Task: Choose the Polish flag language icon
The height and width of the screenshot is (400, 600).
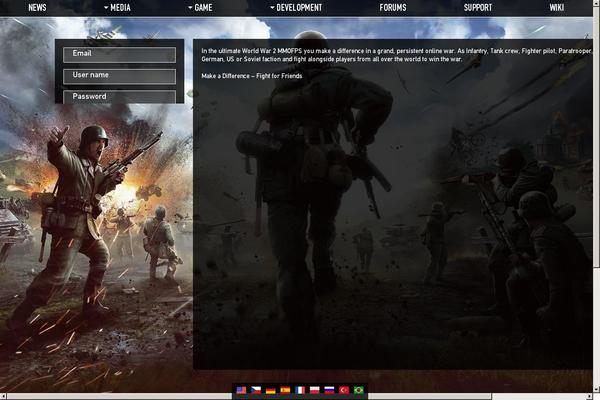Action: point(315,390)
